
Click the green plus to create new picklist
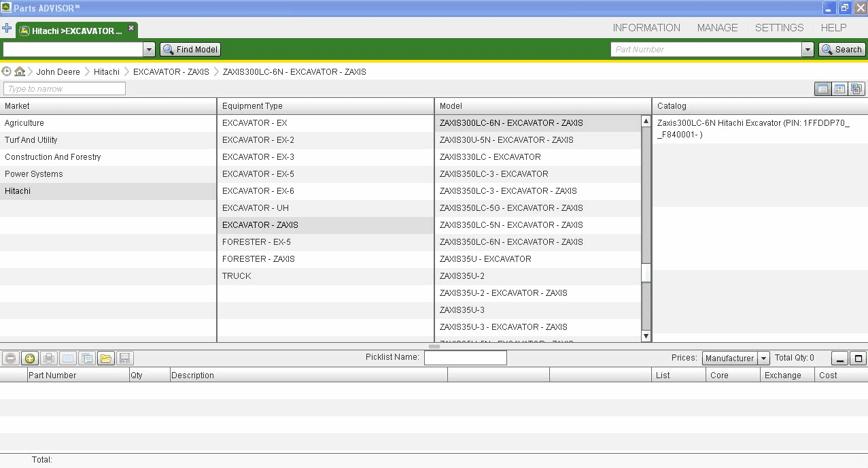[x=29, y=358]
